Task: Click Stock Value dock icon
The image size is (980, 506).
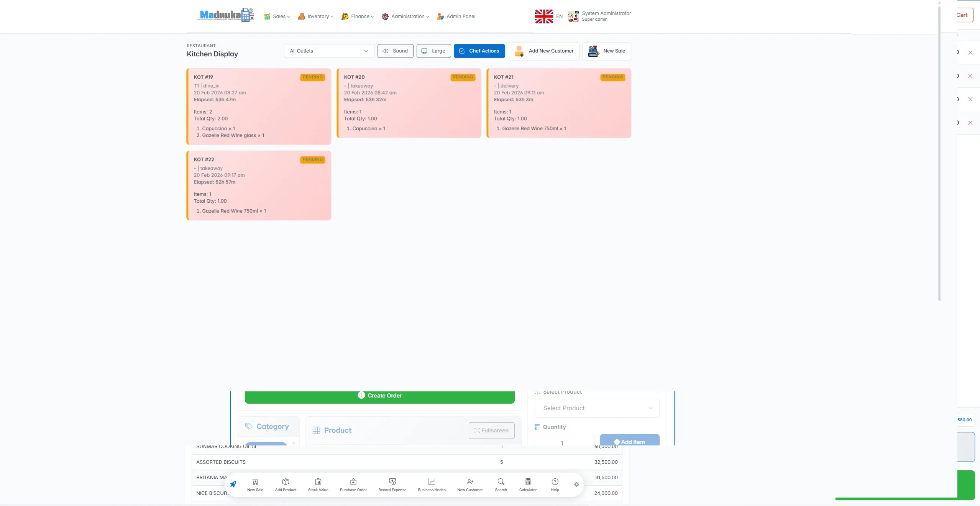Action: 318,485
